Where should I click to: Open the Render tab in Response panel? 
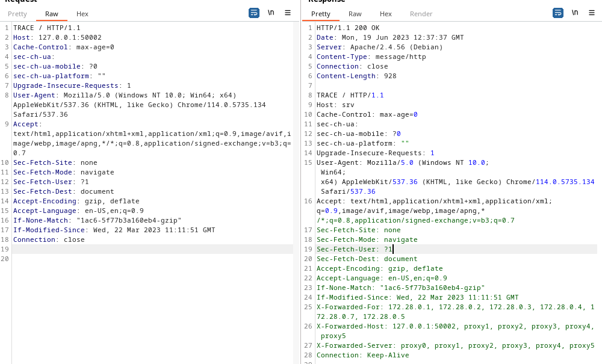tap(421, 14)
